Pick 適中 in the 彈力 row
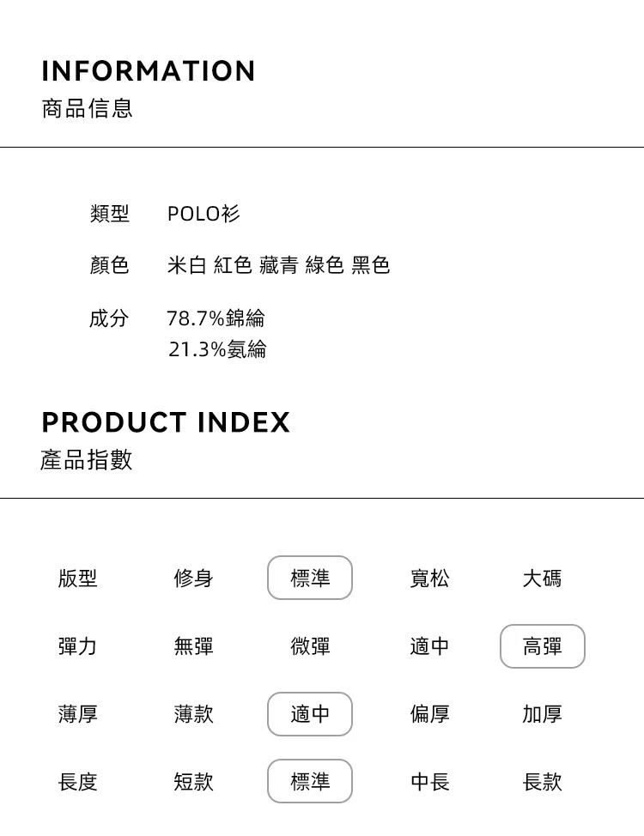 pyautogui.click(x=429, y=646)
